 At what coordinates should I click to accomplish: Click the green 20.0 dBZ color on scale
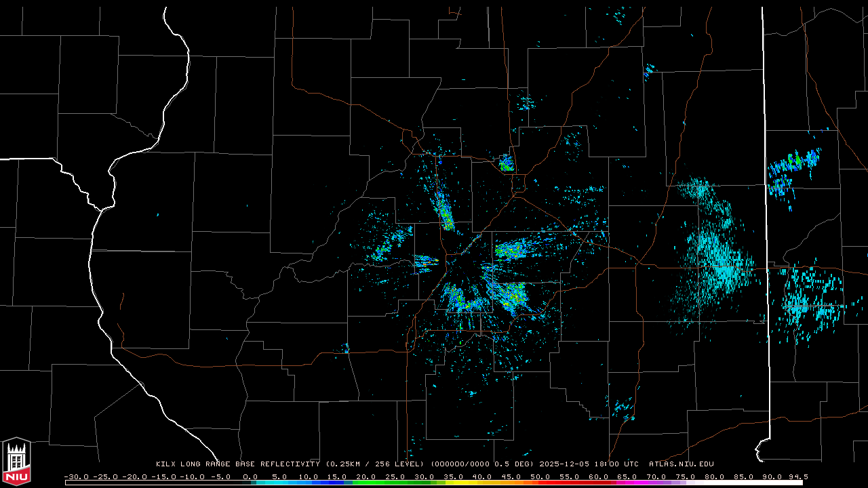366,483
